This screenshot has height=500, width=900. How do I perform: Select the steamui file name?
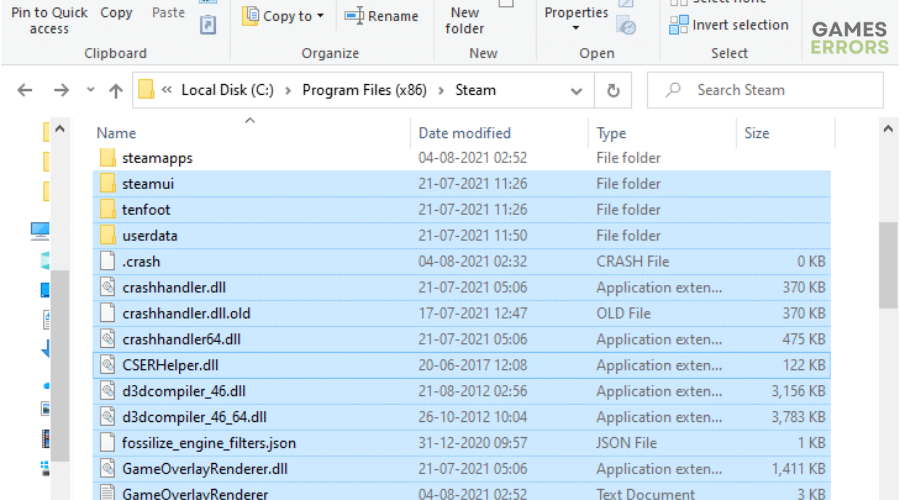(x=148, y=184)
